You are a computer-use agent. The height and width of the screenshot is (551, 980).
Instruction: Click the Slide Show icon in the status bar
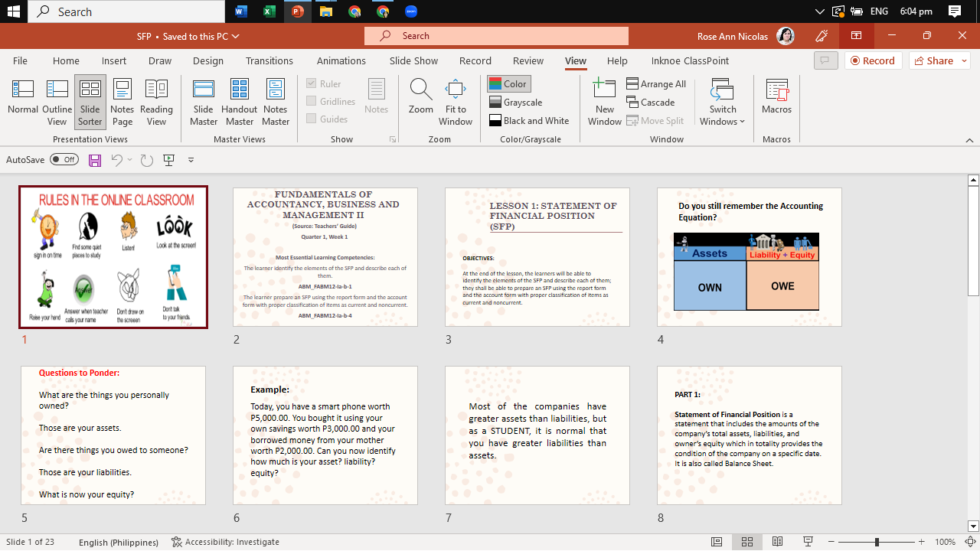808,542
